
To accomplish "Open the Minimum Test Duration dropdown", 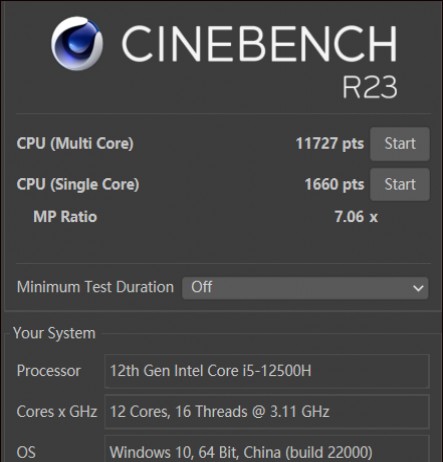I will pos(305,288).
